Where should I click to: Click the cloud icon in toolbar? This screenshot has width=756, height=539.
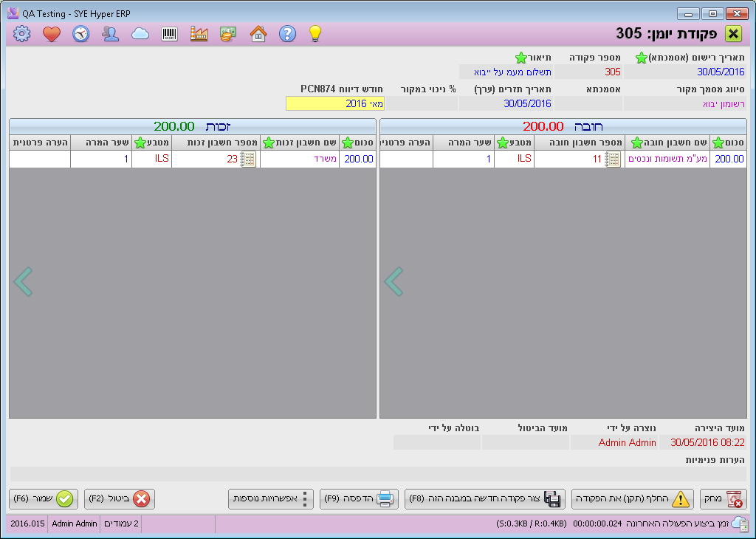coord(140,34)
